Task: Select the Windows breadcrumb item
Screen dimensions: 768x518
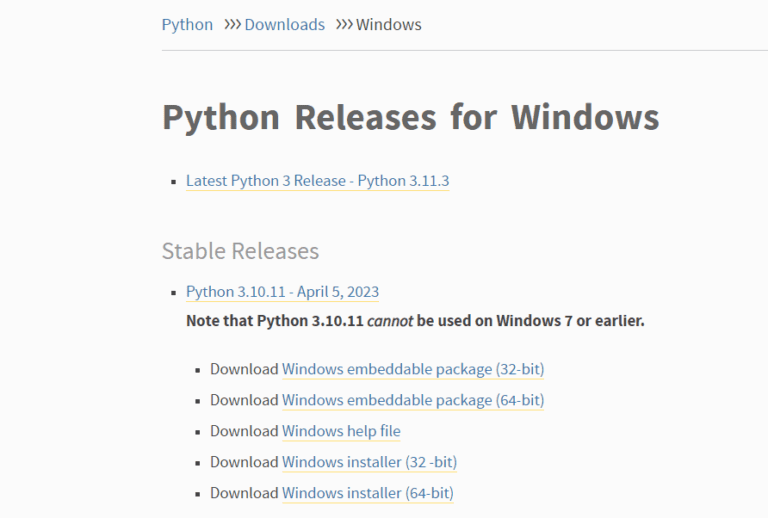Action: click(x=388, y=24)
